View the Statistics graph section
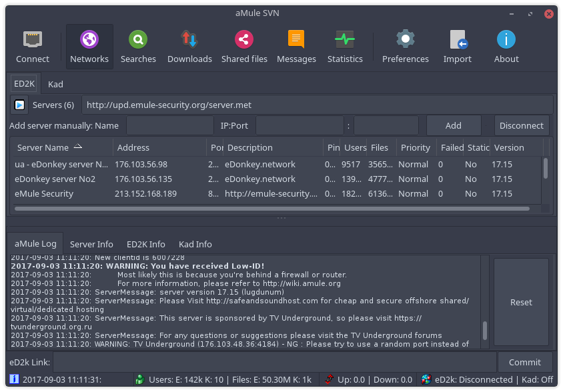This screenshot has height=392, width=563. [345, 39]
